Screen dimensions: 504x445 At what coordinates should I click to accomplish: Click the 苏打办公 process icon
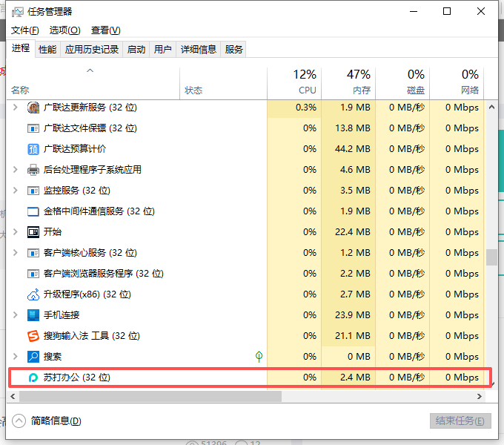33,378
